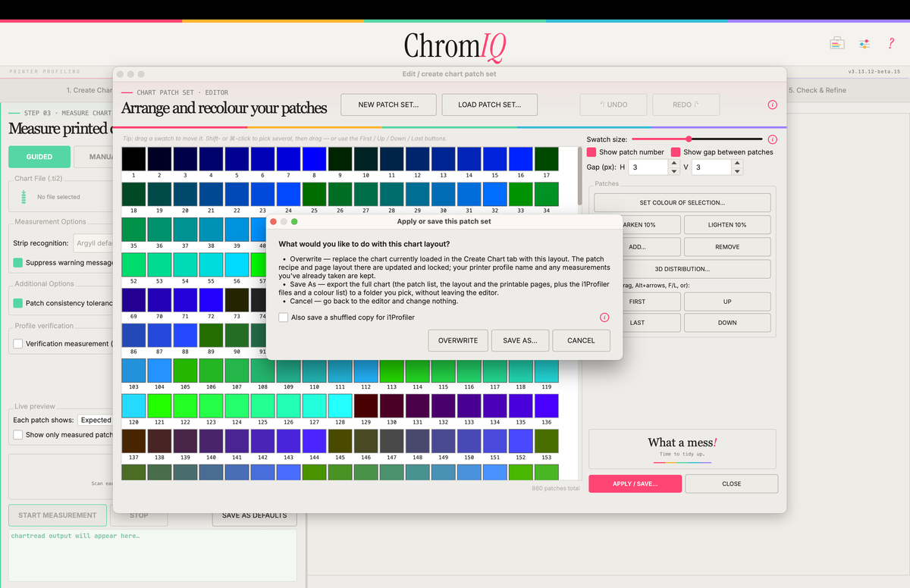Viewport: 910px width, 588px height.
Task: Increase vertical gap V stepper up arrow
Action: point(737,164)
